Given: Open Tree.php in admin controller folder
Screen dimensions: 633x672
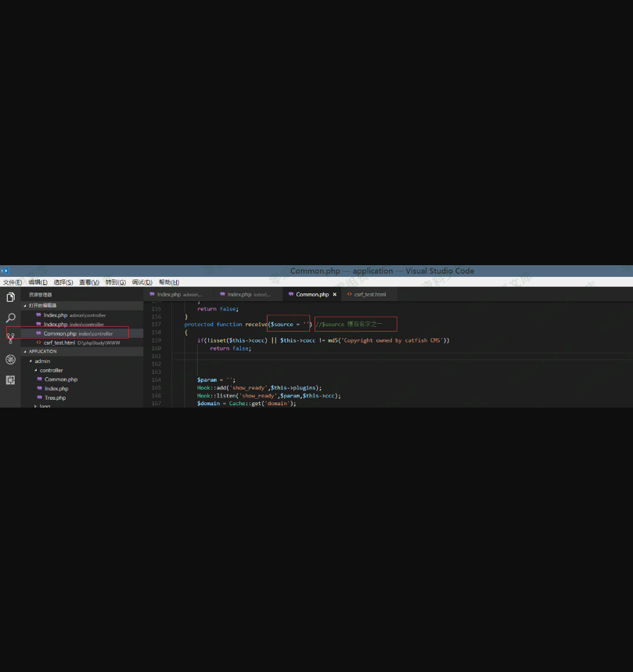Looking at the screenshot, I should coord(55,398).
